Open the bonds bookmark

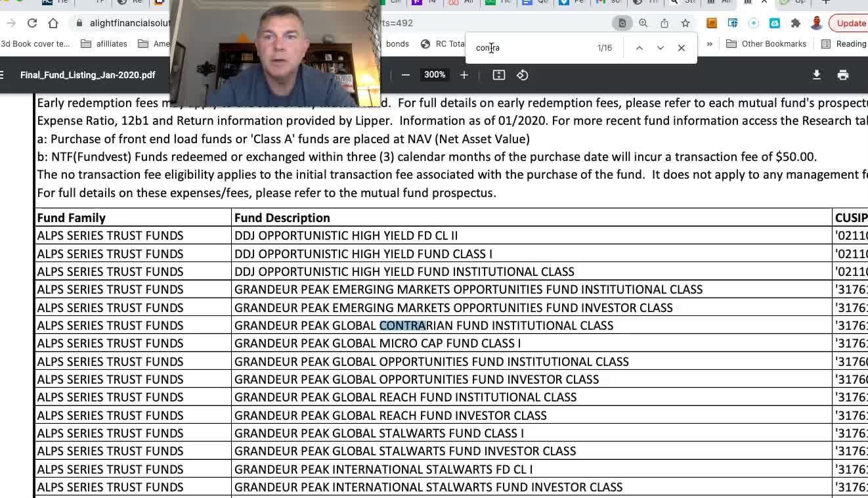point(397,44)
